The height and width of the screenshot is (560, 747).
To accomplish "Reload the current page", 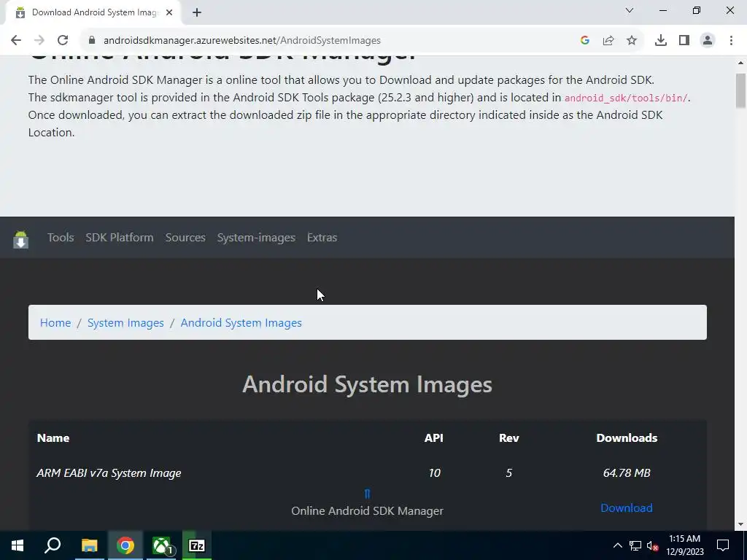I will [63, 41].
